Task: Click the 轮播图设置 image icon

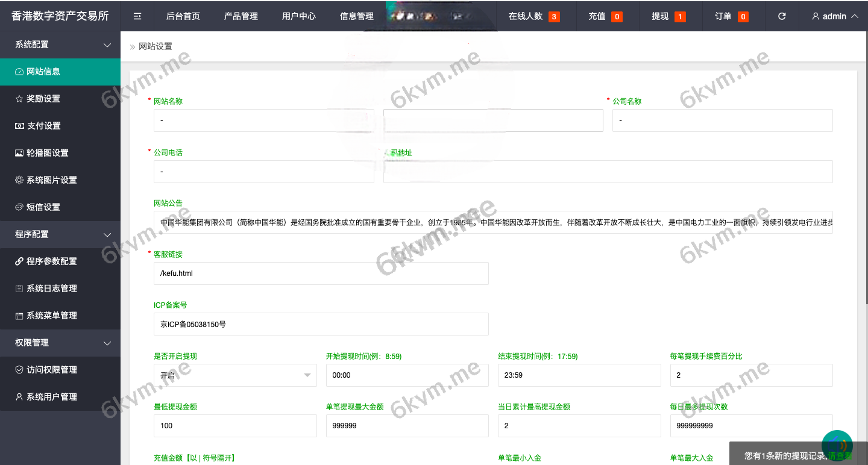Action: coord(19,153)
